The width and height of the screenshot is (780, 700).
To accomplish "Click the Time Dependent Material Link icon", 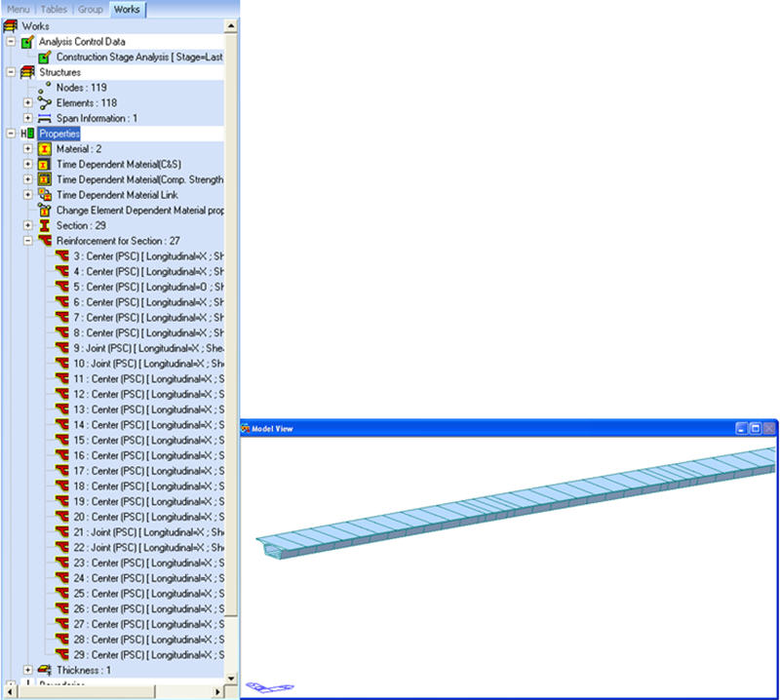I will [44, 195].
